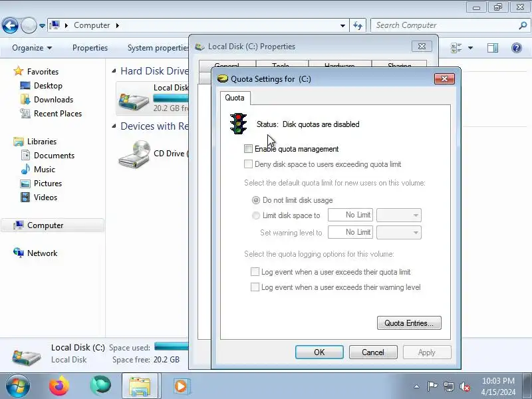Image resolution: width=532 pixels, height=399 pixels.
Task: Select Do not limit disk usage radio
Action: pos(256,200)
